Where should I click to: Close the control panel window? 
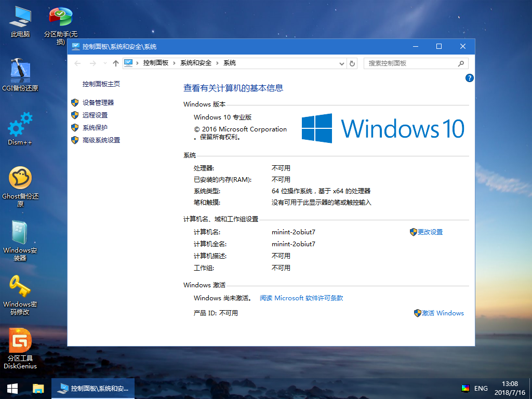[x=463, y=46]
